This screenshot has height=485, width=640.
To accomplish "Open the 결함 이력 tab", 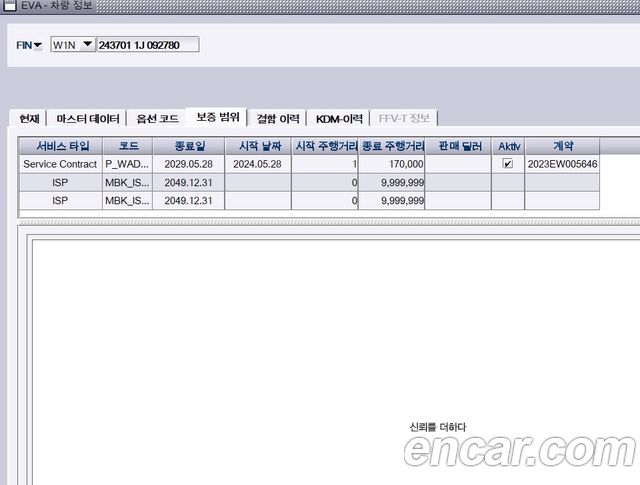I will point(278,118).
